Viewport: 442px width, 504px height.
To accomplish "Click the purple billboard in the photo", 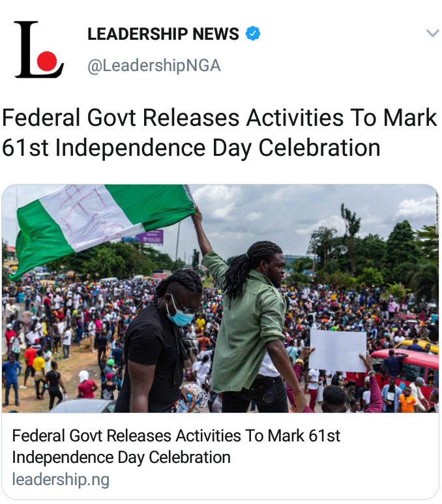I will pyautogui.click(x=149, y=237).
